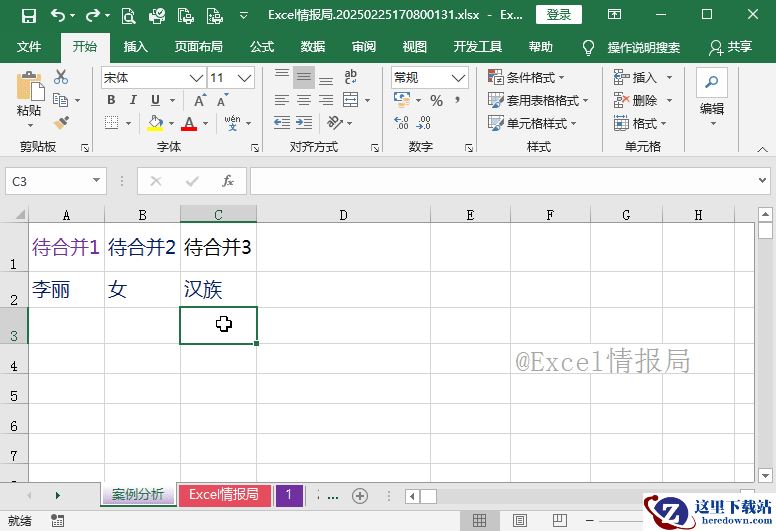Increase font size with large A icon
The image size is (776, 531).
click(200, 100)
